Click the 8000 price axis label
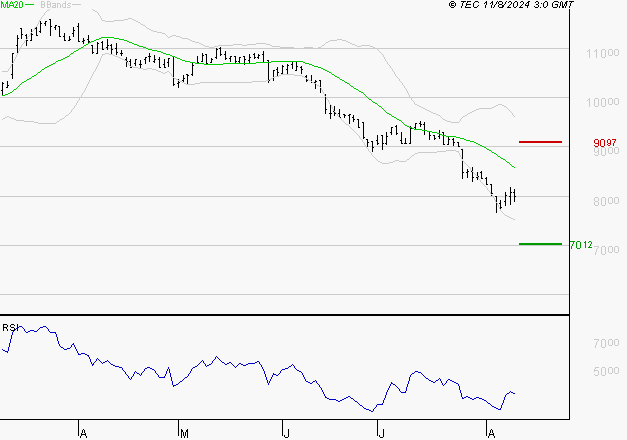The width and height of the screenshot is (627, 440). coord(606,201)
